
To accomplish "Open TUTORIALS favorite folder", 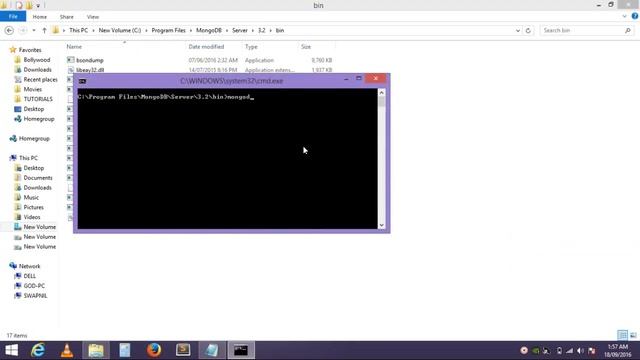I will 38,99.
